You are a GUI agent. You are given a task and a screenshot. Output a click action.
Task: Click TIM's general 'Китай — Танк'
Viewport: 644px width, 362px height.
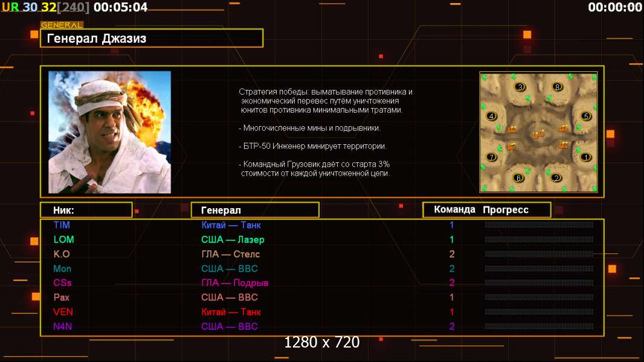pyautogui.click(x=231, y=224)
